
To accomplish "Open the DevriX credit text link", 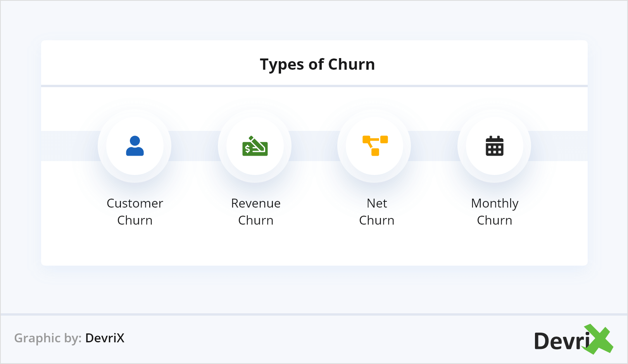I will pos(105,338).
